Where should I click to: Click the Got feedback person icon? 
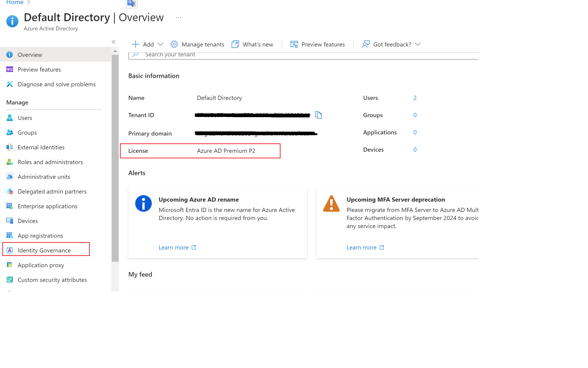click(366, 44)
